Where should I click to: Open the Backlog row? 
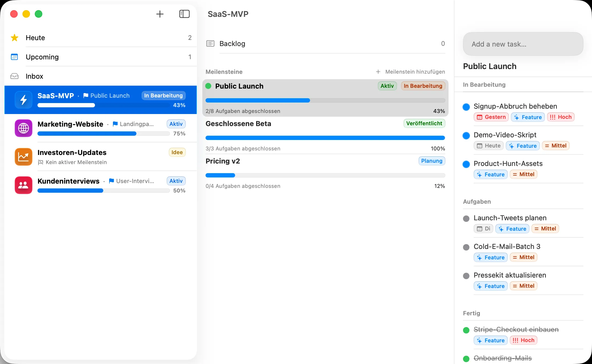[325, 44]
